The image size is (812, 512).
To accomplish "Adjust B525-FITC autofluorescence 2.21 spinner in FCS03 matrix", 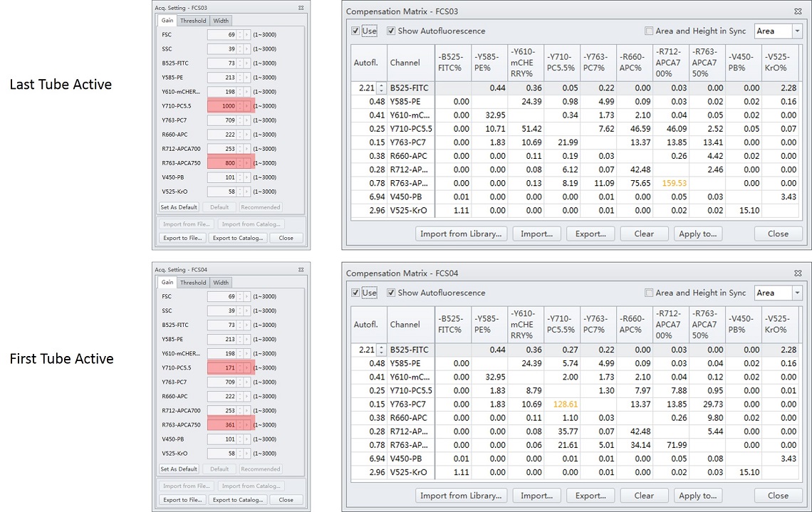I will click(381, 88).
